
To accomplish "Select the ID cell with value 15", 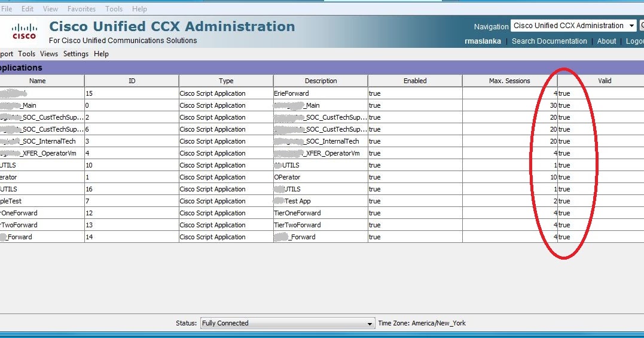I will pyautogui.click(x=132, y=93).
